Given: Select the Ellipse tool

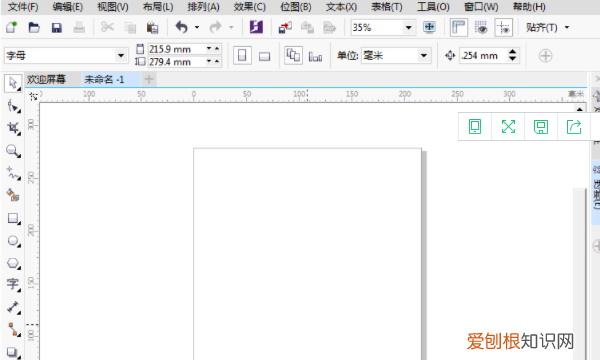Looking at the screenshot, I should click(x=13, y=241).
